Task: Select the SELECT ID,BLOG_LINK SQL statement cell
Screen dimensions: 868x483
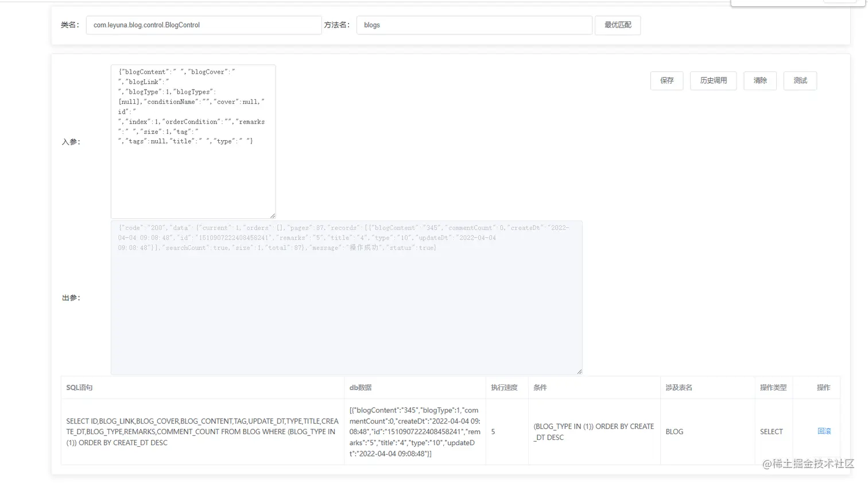Action: pyautogui.click(x=203, y=432)
